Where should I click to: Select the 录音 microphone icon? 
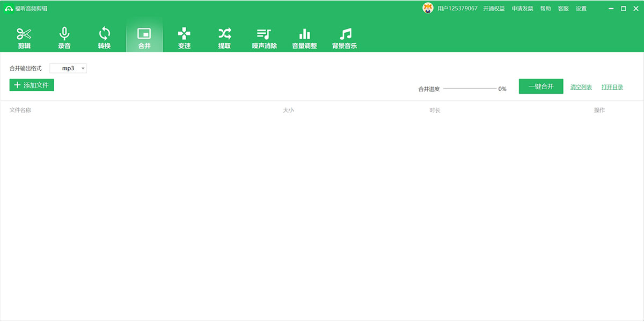[x=64, y=38]
